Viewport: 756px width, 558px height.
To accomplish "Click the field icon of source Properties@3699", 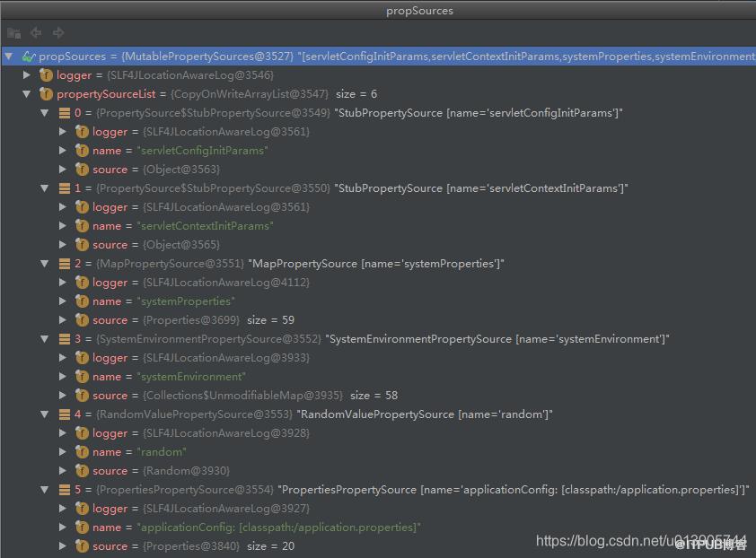I will 82,320.
